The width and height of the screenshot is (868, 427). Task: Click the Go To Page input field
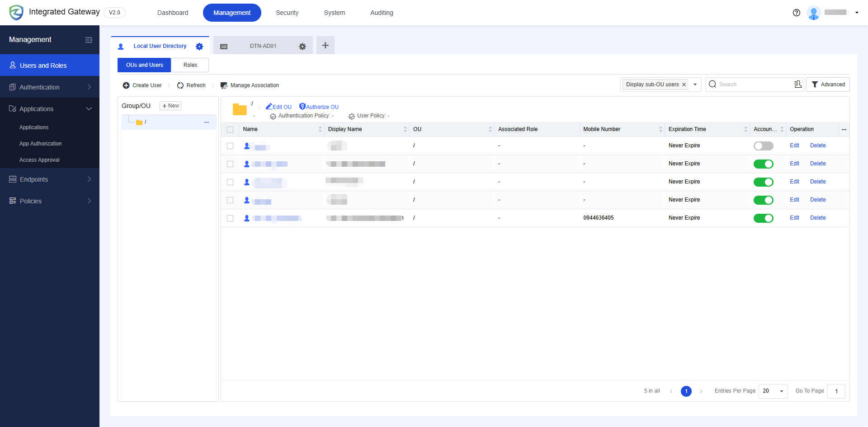836,391
